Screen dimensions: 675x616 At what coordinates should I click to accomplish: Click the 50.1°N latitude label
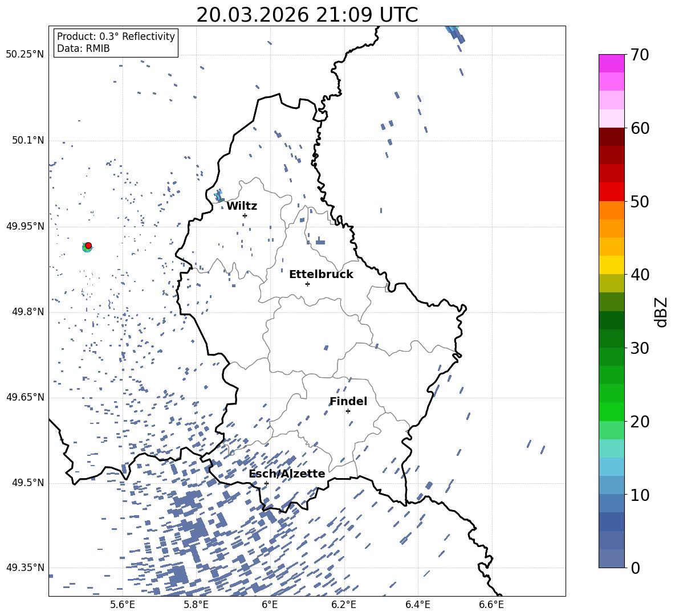pyautogui.click(x=27, y=141)
